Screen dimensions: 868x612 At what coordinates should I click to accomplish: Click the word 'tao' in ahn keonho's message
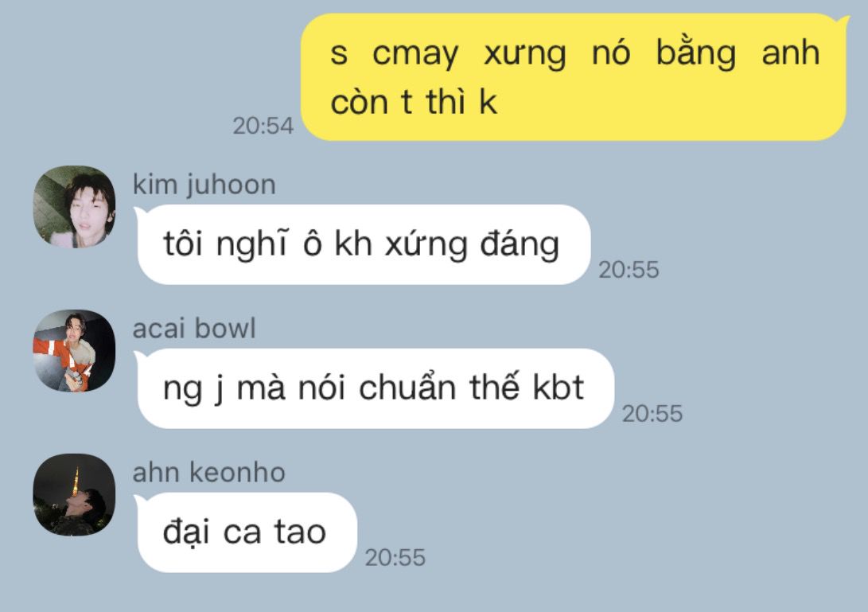click(300, 532)
